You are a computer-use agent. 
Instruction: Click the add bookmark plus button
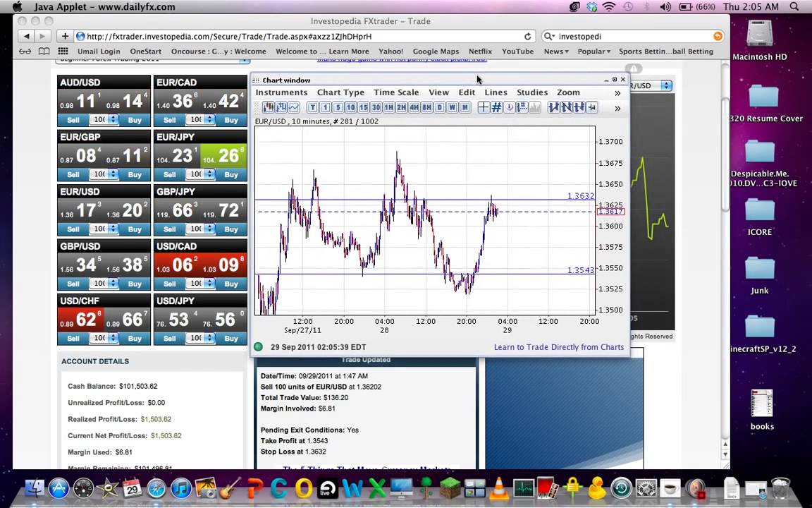[x=65, y=36]
